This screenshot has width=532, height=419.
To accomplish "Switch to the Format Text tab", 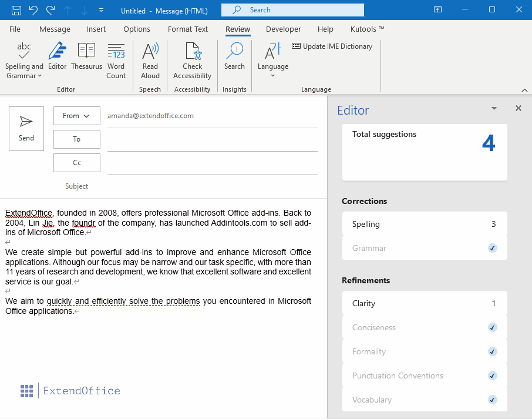I will tap(188, 29).
